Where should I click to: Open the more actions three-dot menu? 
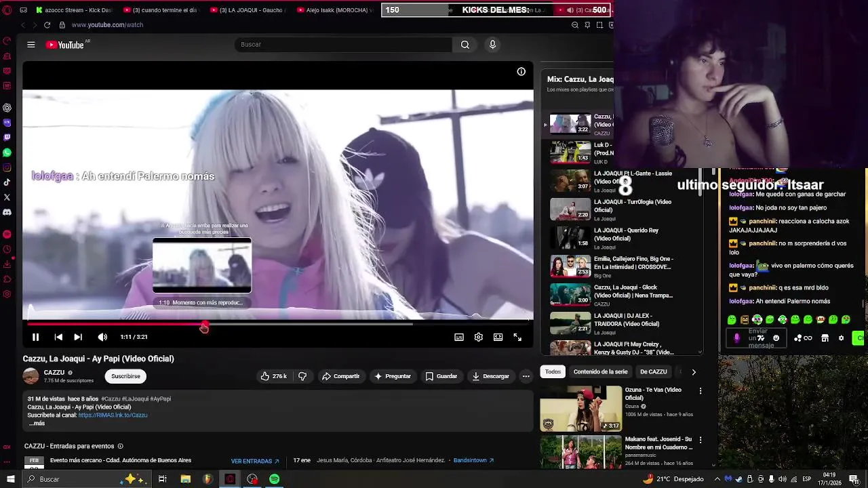pyautogui.click(x=526, y=376)
